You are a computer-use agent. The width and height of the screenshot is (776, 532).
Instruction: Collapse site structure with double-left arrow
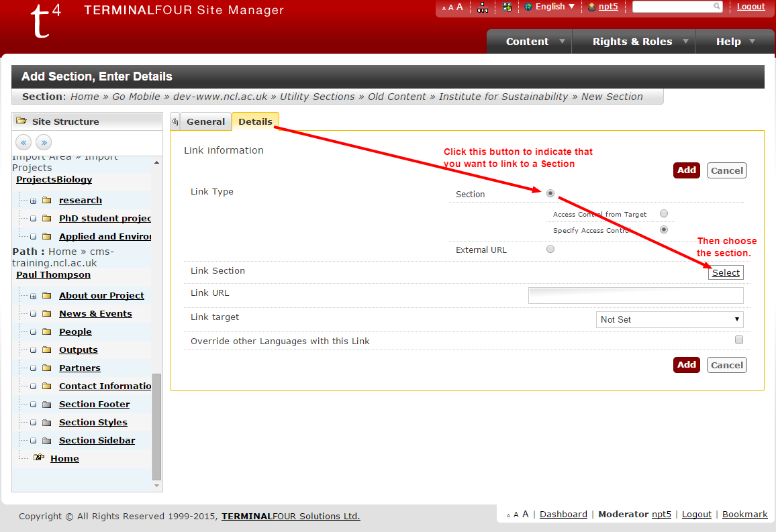24,142
